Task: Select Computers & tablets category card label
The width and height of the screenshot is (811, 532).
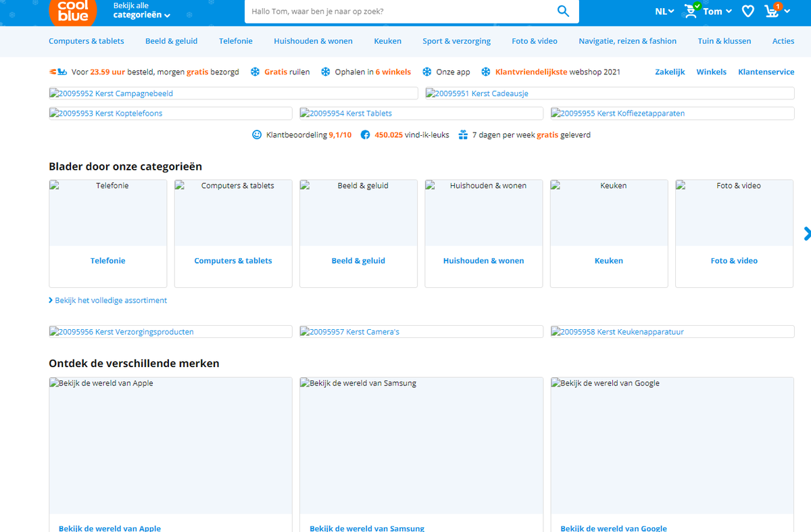Action: click(233, 261)
